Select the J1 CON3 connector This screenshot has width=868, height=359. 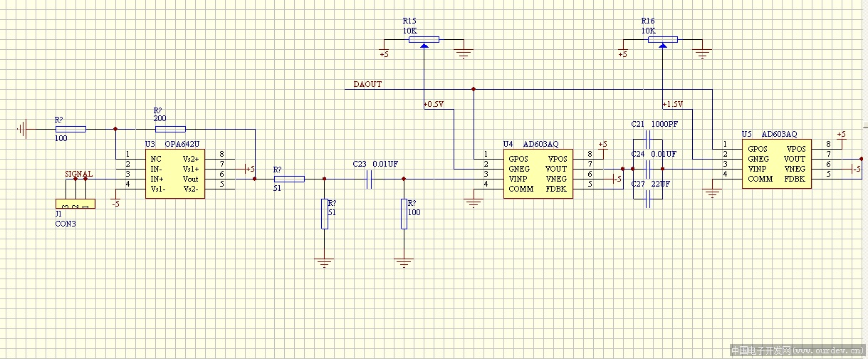75,204
